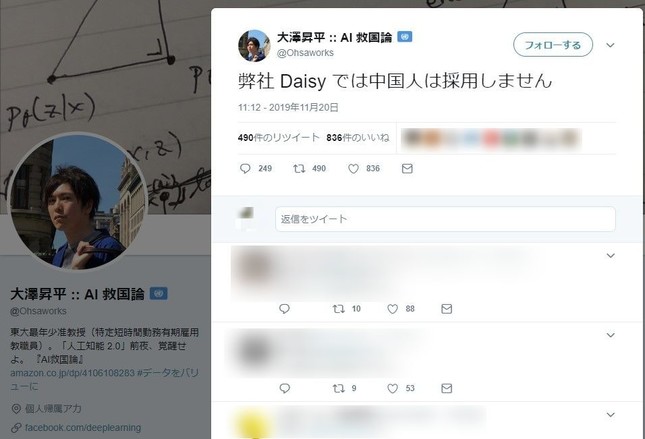Image resolution: width=645 pixels, height=439 pixels.
Task: Click the reply icon under the main tweet
Action: pyautogui.click(x=245, y=169)
